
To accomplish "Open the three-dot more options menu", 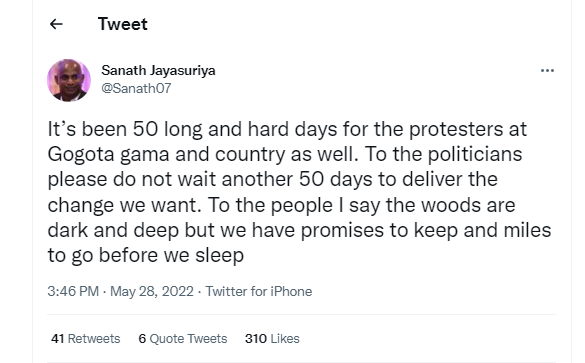I will pyautogui.click(x=547, y=71).
